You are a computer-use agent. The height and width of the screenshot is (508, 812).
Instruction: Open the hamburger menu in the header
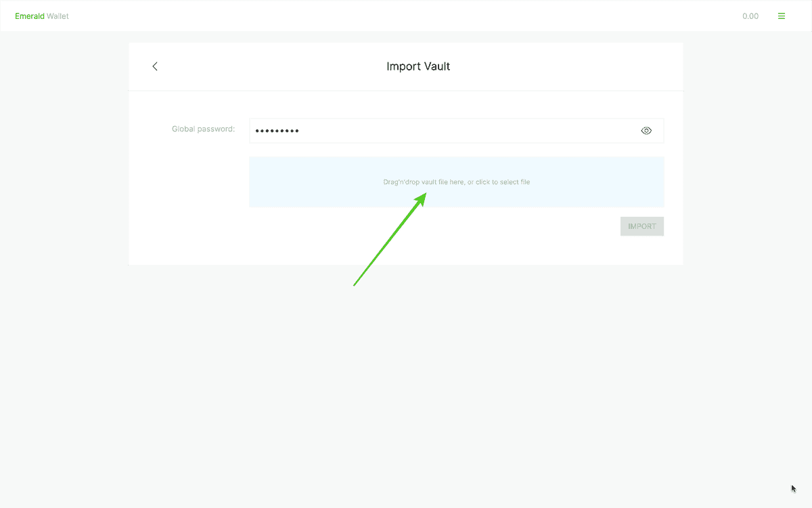(782, 16)
